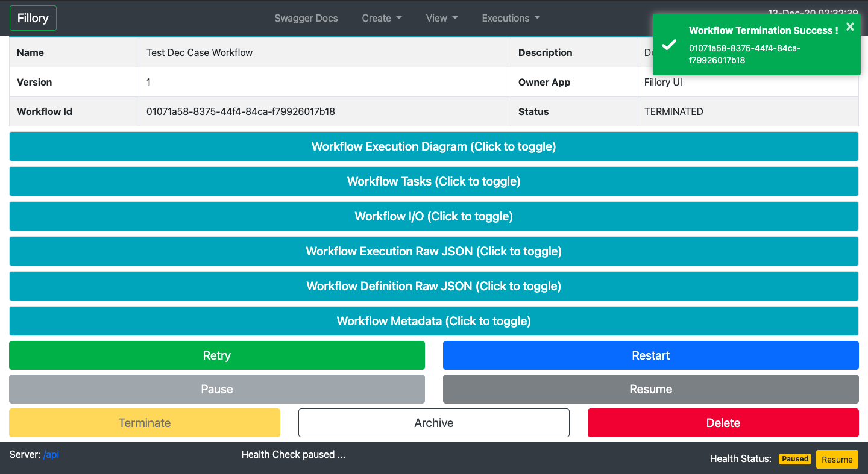Click the yellow Paused health status badge
Viewport: 868px width, 474px height.
tap(794, 458)
